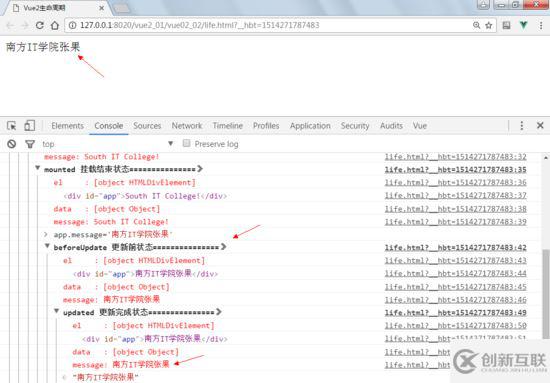This screenshot has width=550, height=383.
Task: Toggle the device toolbar icon
Action: pyautogui.click(x=29, y=126)
